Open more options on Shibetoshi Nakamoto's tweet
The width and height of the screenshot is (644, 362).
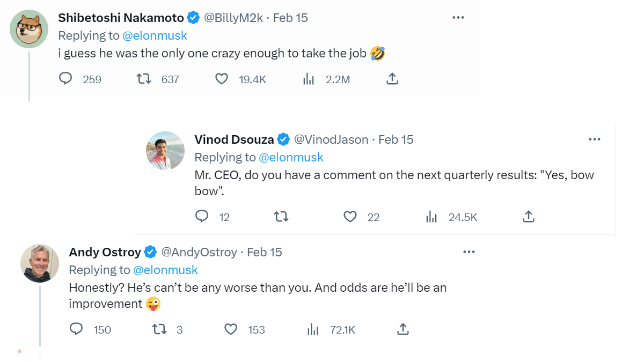pos(458,18)
